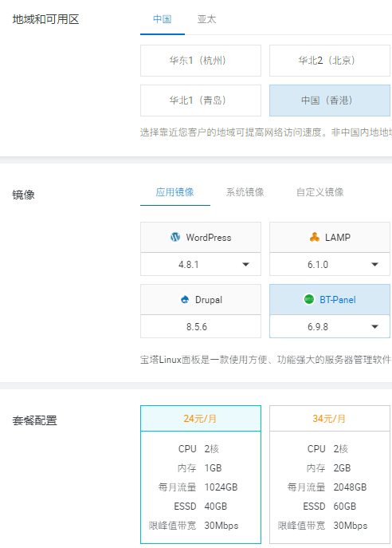Click the 内存 2GB value
This screenshot has width=392, height=548.
point(342,468)
